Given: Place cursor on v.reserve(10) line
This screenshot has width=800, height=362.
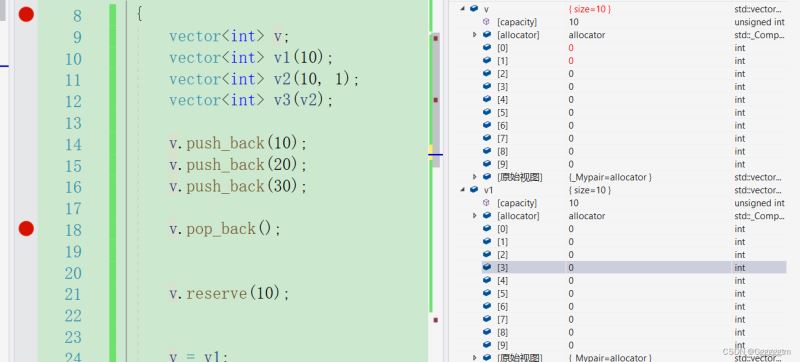Looking at the screenshot, I should [x=229, y=294].
